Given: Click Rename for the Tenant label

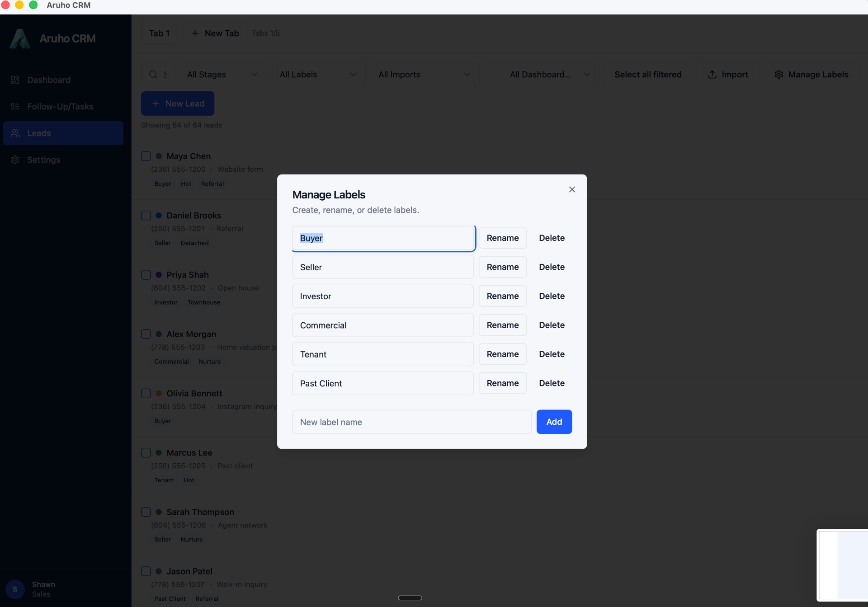Looking at the screenshot, I should pos(503,354).
